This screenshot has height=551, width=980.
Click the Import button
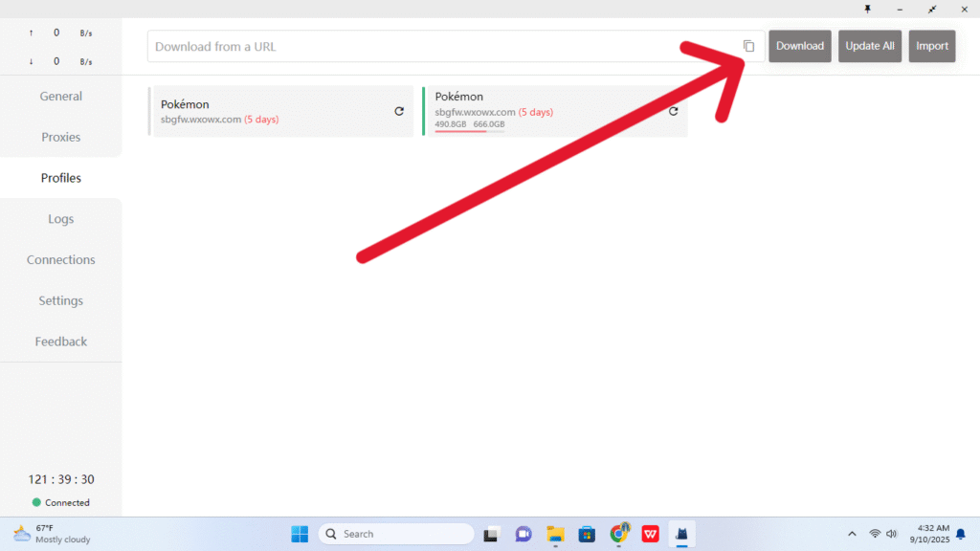[x=931, y=46]
